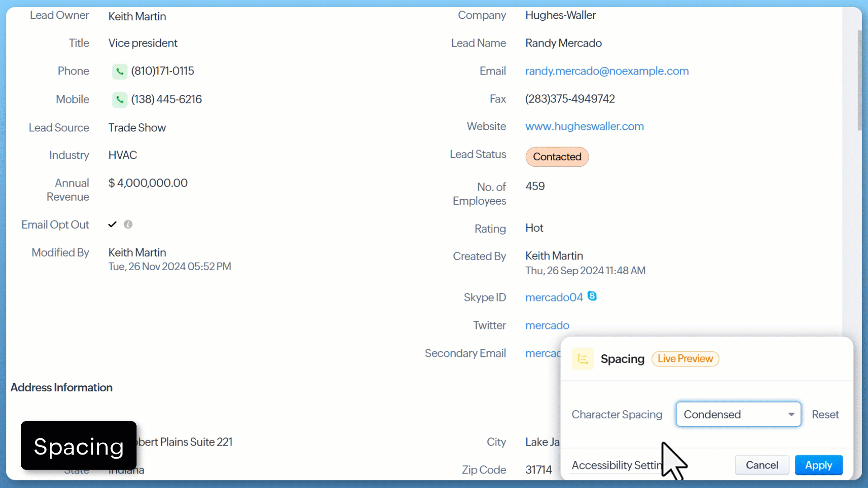Viewport: 868px width, 488px height.
Task: Click the Condensed dropdown arrow
Action: tap(791, 414)
